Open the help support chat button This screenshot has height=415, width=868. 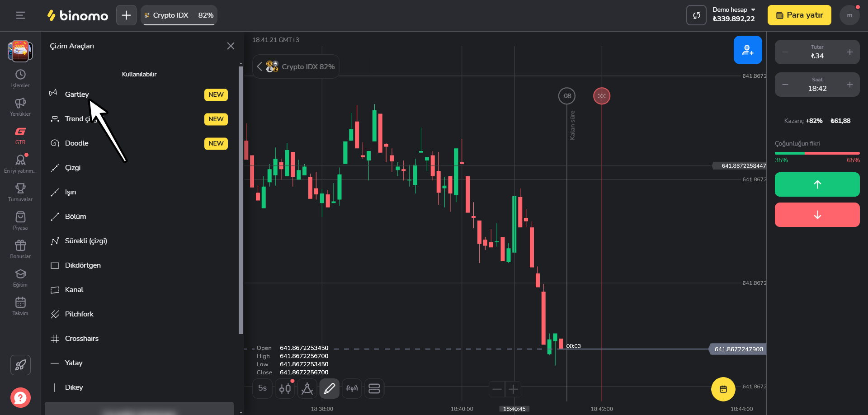[x=20, y=398]
